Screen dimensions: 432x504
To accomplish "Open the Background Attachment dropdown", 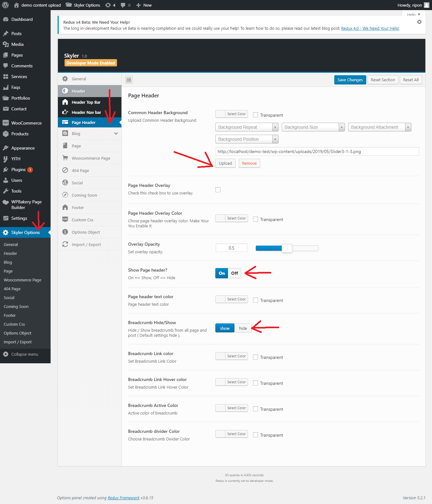I will tap(380, 127).
